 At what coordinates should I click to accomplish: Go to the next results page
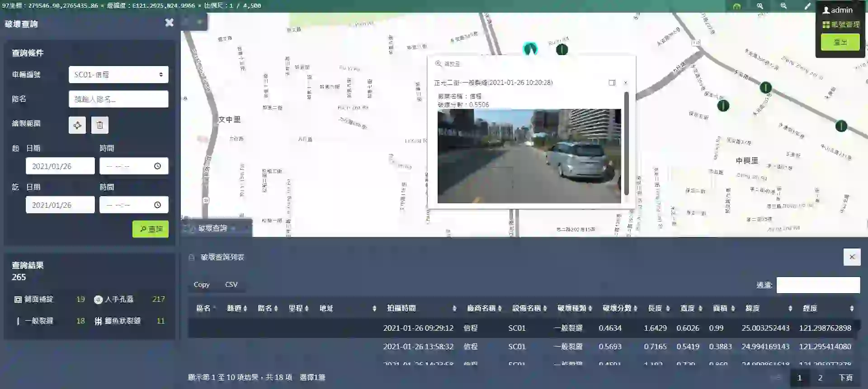click(x=845, y=378)
